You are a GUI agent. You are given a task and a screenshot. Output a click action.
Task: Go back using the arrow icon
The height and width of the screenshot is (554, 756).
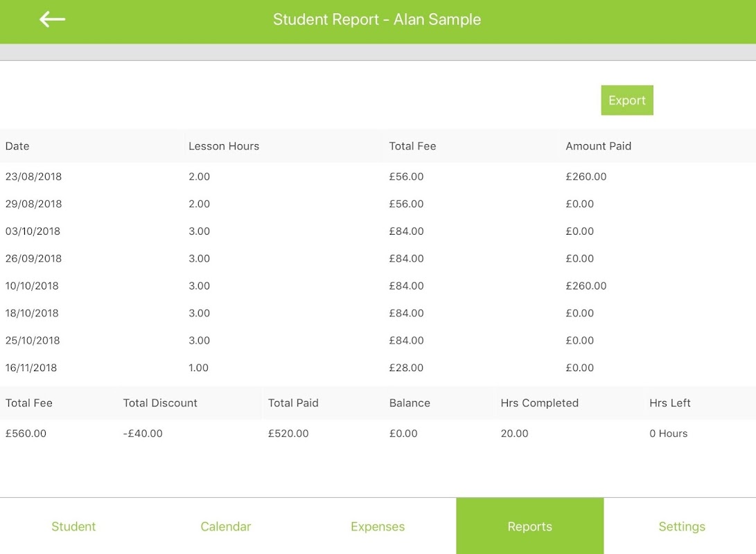pyautogui.click(x=52, y=19)
